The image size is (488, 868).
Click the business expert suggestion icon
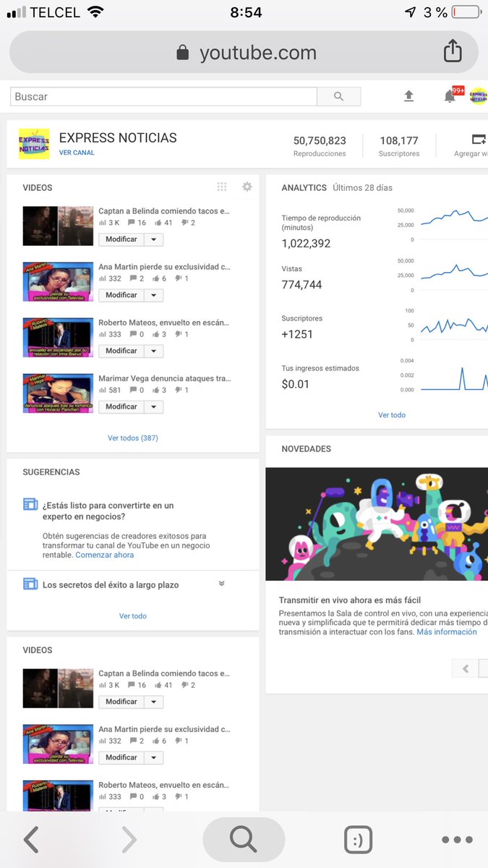[30, 504]
